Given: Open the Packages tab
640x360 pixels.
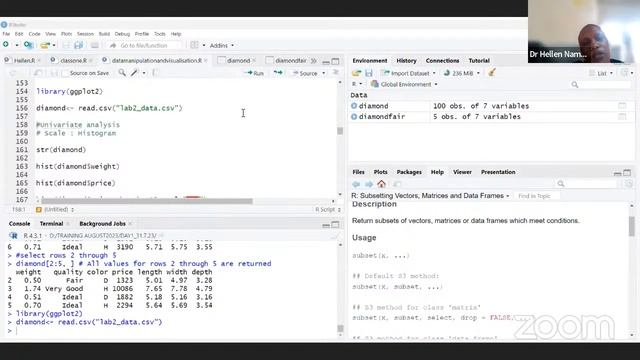Looking at the screenshot, I should 409,172.
